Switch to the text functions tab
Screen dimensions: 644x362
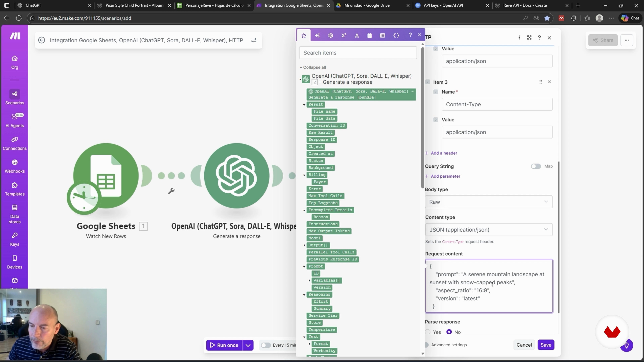coord(357,36)
